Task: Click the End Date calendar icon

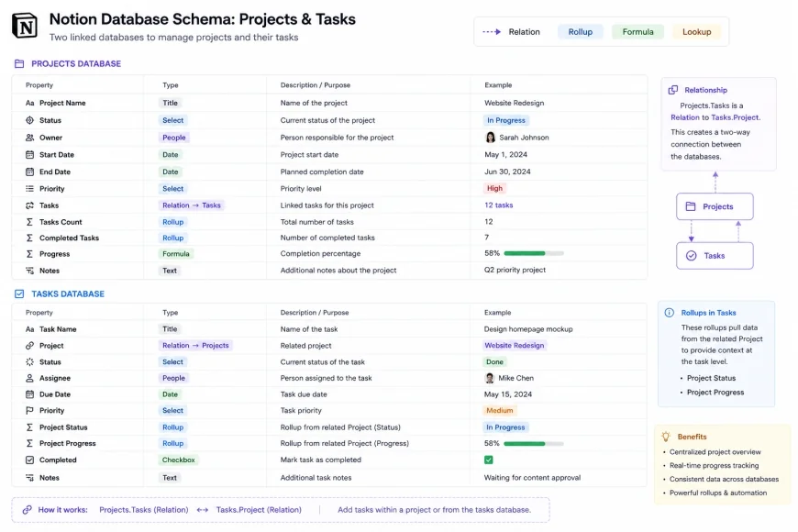Action: click(x=29, y=172)
